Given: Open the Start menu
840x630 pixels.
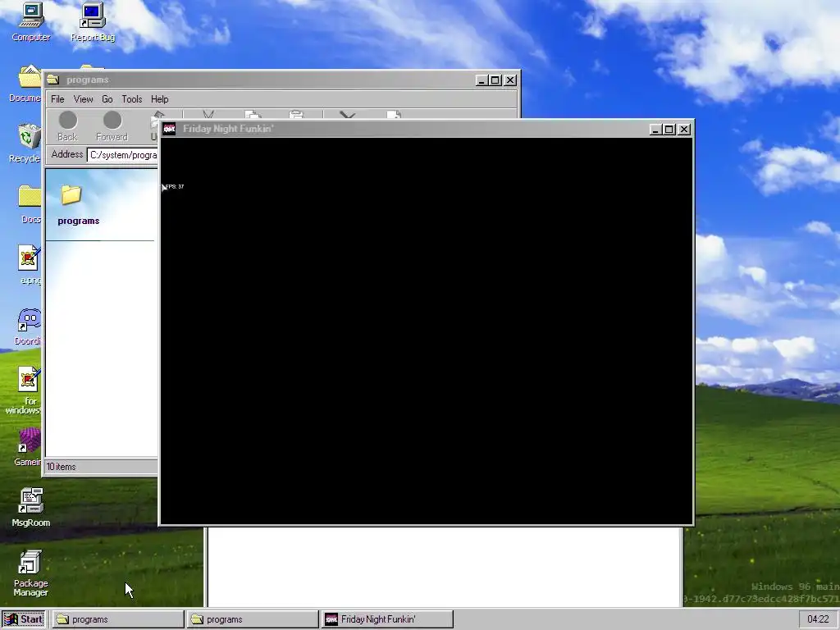Looking at the screenshot, I should click(x=24, y=619).
